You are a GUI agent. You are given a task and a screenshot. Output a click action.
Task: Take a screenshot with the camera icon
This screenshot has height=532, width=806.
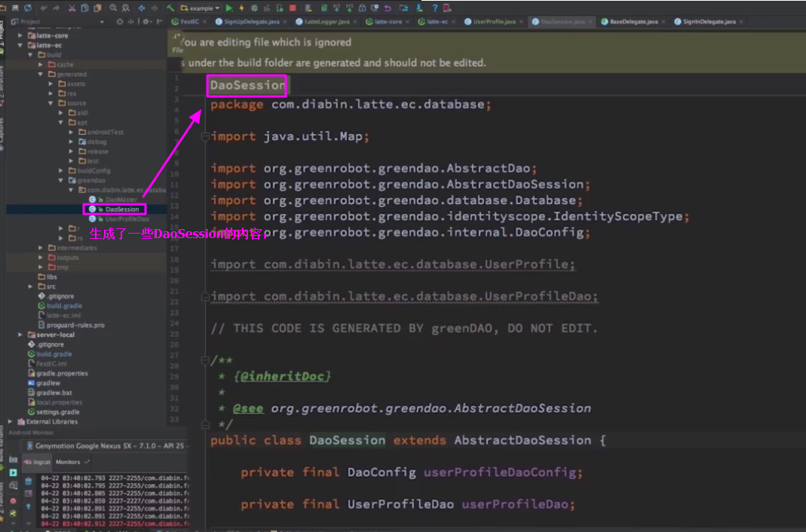pos(14,460)
